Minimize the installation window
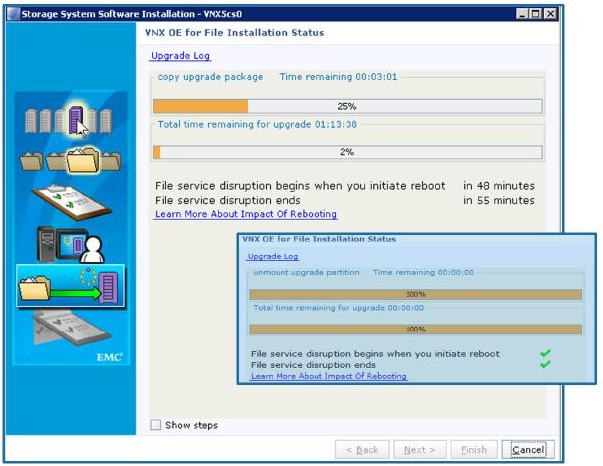The height and width of the screenshot is (466, 603). coord(522,14)
